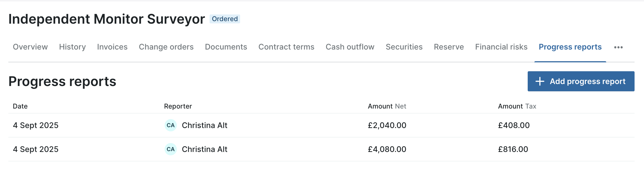This screenshot has height=172, width=644.
Task: Click the plus icon in Add progress report
Action: pyautogui.click(x=540, y=81)
